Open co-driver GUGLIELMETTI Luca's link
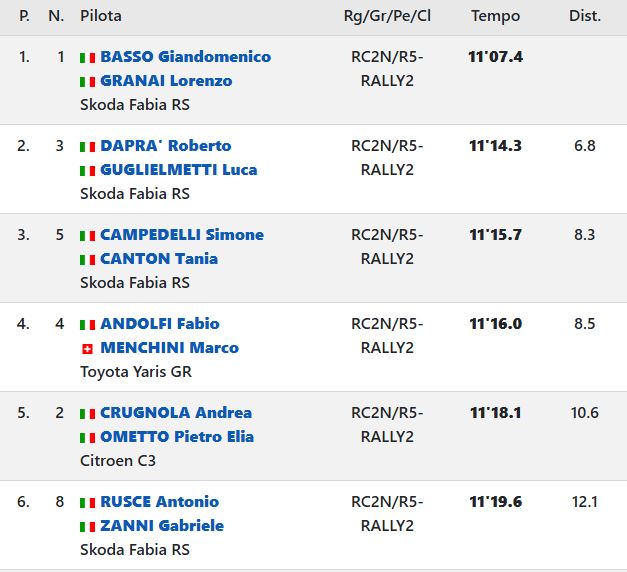The height and width of the screenshot is (572, 627). (x=179, y=170)
